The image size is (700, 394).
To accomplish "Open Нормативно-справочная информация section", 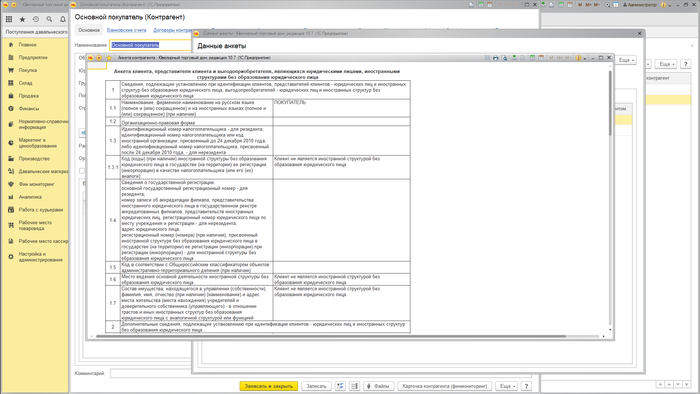I will (43, 124).
